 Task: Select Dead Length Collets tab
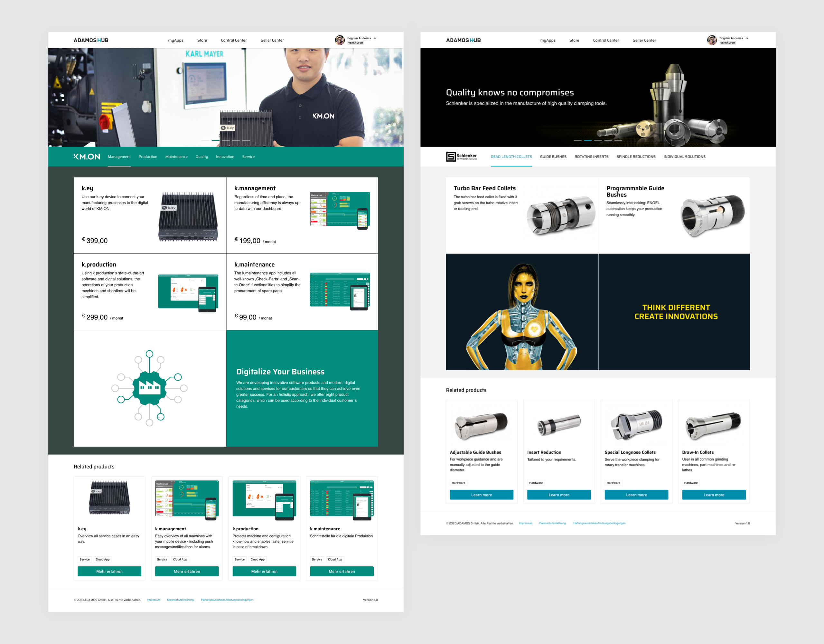click(x=511, y=157)
